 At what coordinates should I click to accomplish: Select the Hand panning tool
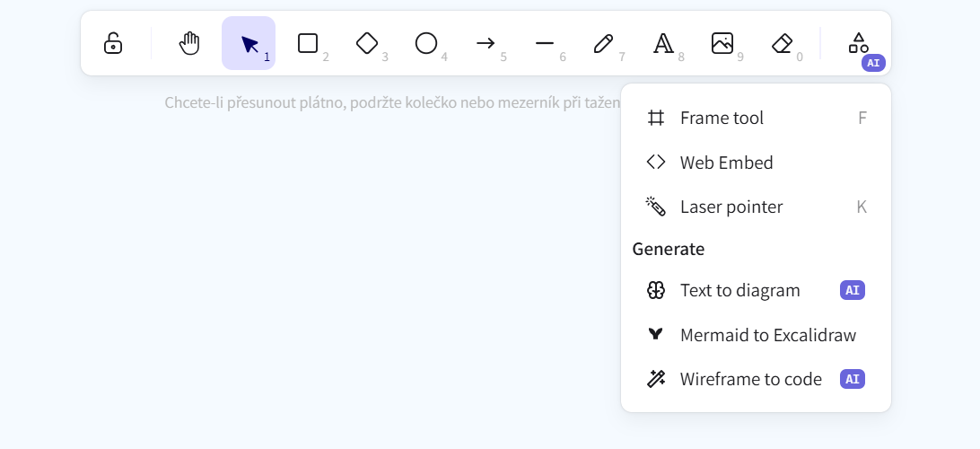pos(189,43)
